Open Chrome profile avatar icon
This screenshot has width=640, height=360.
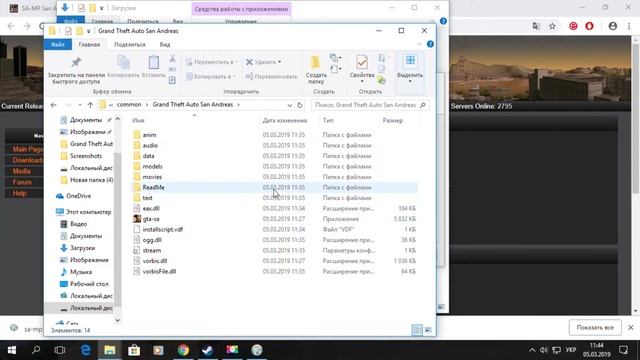pyautogui.click(x=613, y=26)
